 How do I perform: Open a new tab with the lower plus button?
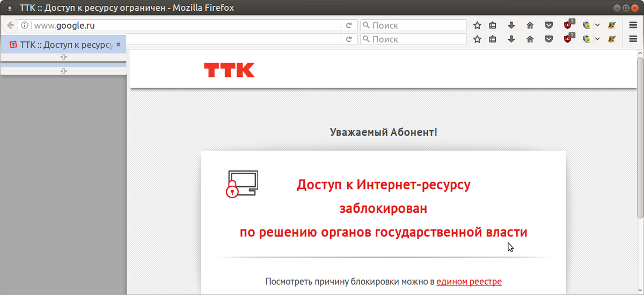[63, 71]
